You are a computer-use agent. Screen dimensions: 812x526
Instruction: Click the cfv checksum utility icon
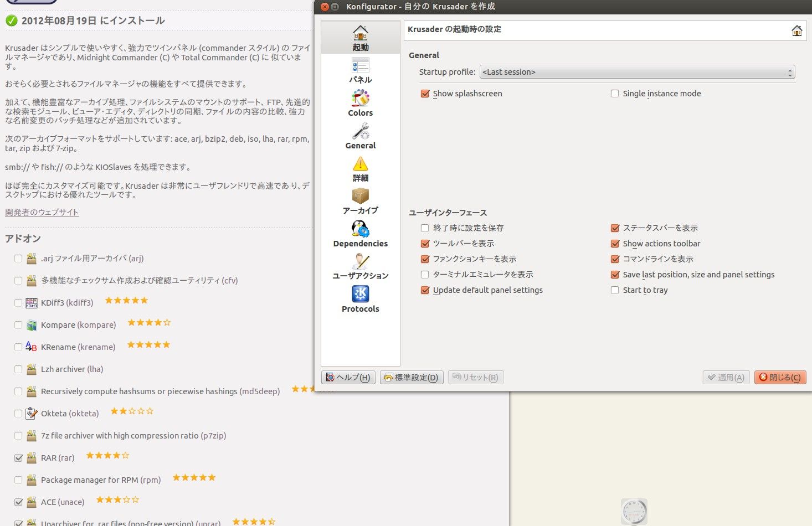[x=32, y=281]
